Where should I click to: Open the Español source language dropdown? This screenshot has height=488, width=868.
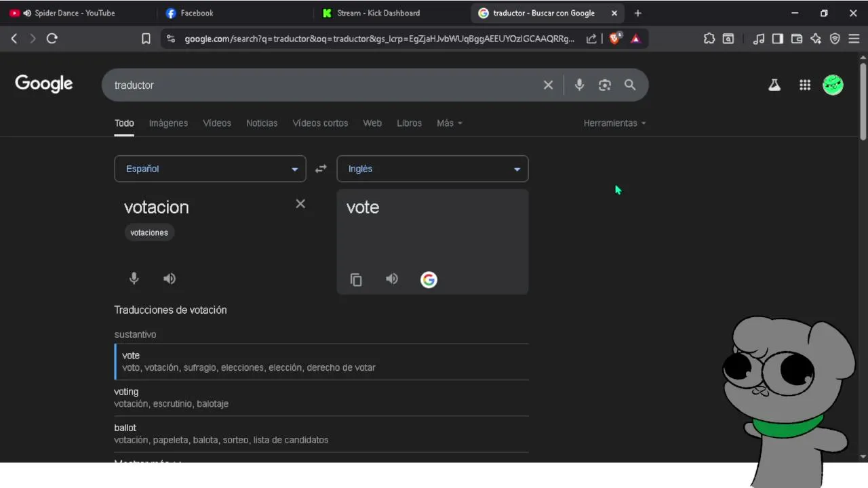(210, 169)
